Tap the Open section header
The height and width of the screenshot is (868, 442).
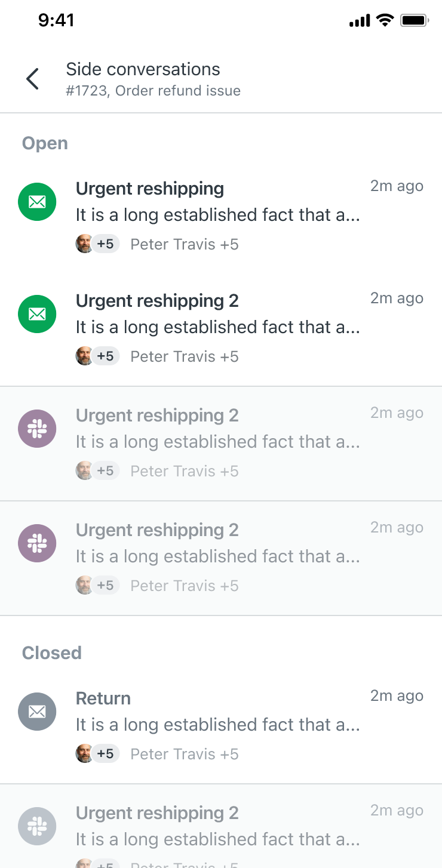[x=45, y=143]
